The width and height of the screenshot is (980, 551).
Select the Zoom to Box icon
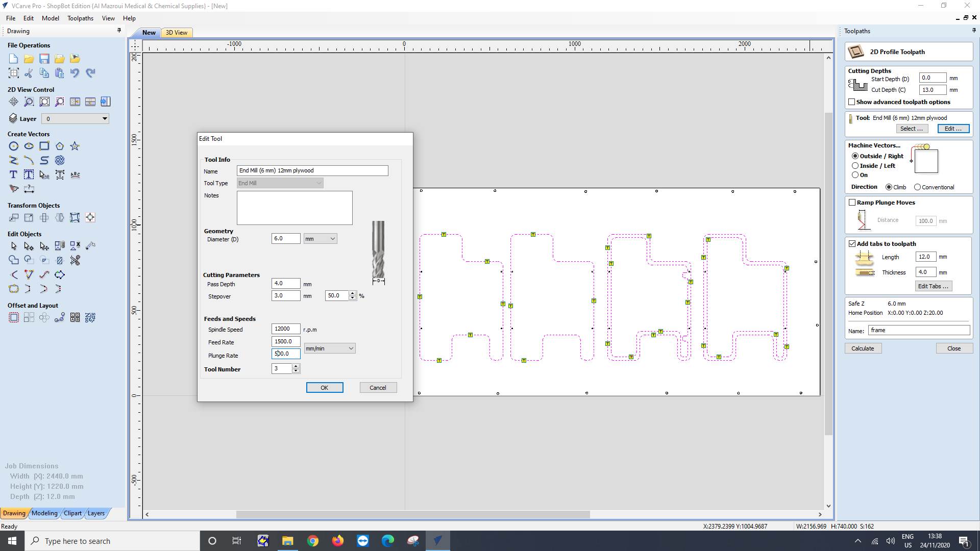coord(29,102)
